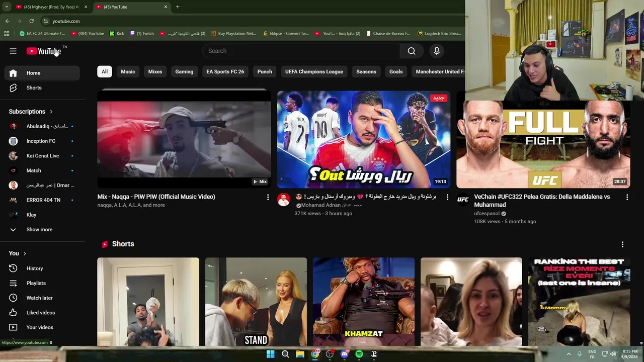Image resolution: width=644 pixels, height=362 pixels.
Task: Go to Home in the sidebar
Action: (x=42, y=73)
